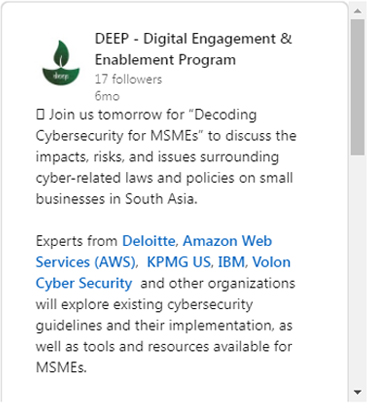Click the missing emoji box before Join
The image size is (368, 411).
click(40, 115)
